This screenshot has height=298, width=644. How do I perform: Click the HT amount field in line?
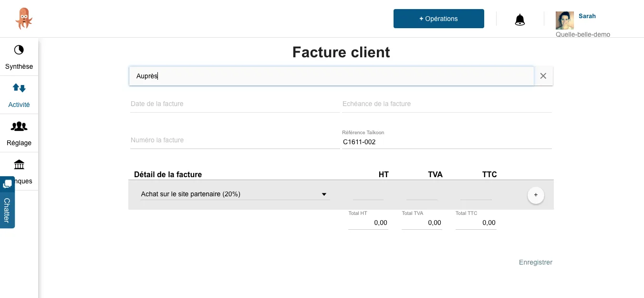(368, 194)
